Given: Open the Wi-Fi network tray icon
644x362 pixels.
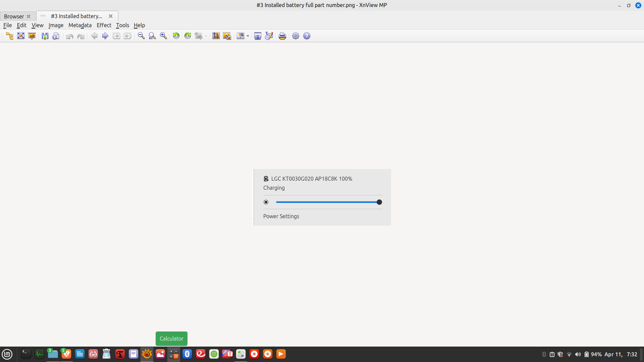Looking at the screenshot, I should click(x=569, y=354).
